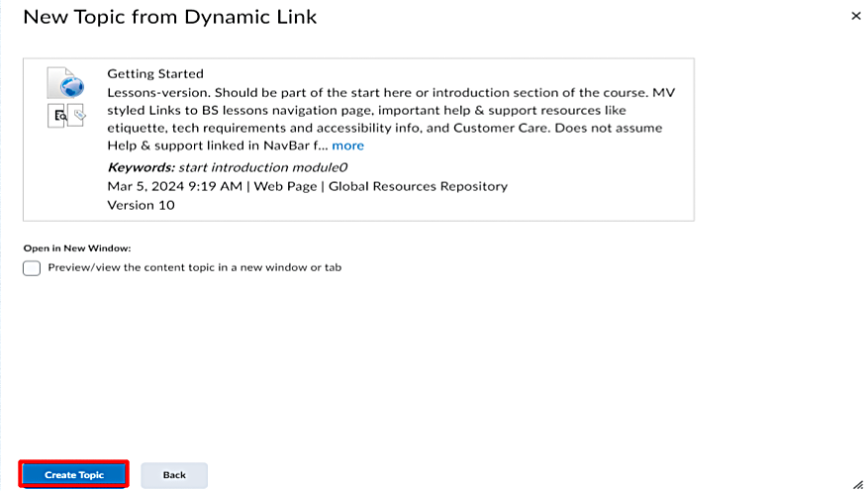Click the "Lessons-version" description paragraph

coord(391,119)
